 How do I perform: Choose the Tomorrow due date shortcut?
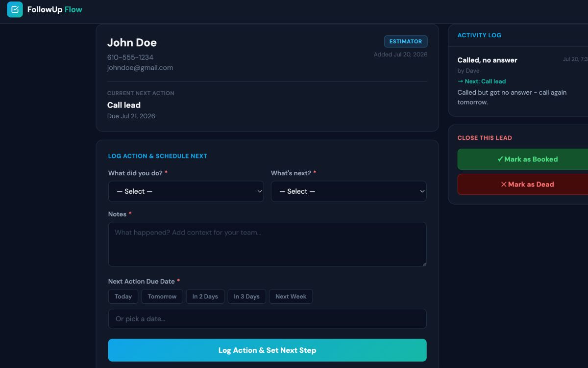(162, 296)
